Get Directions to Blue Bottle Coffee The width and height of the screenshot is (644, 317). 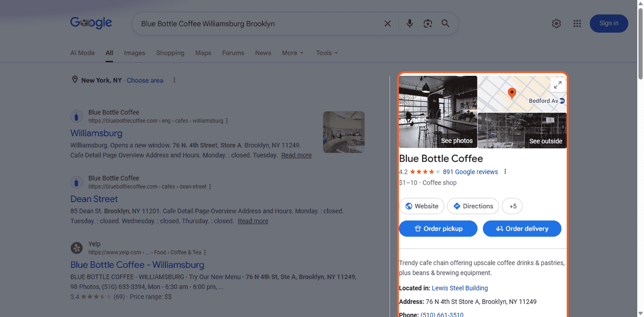473,206
